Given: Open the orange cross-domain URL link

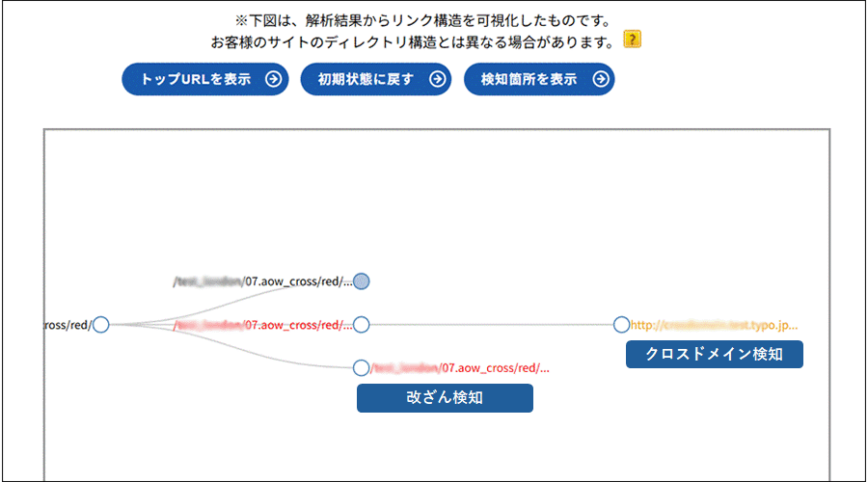Looking at the screenshot, I should tap(714, 325).
